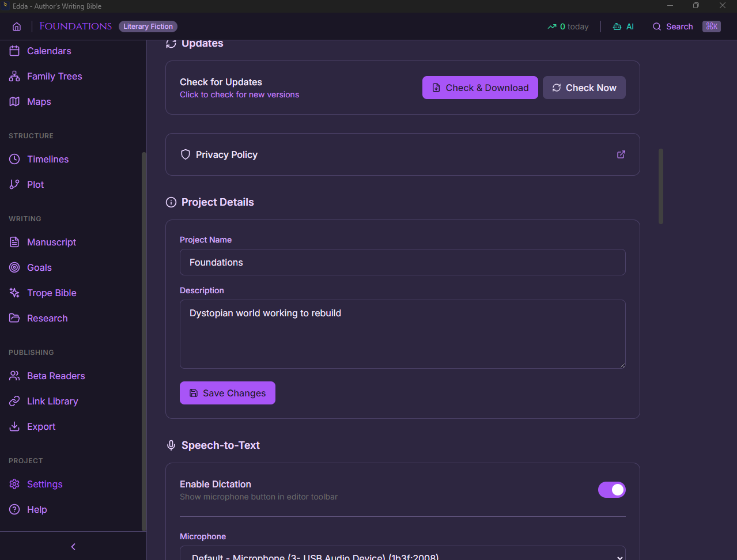The height and width of the screenshot is (560, 737).
Task: Click inside the Project Name field
Action: (402, 262)
